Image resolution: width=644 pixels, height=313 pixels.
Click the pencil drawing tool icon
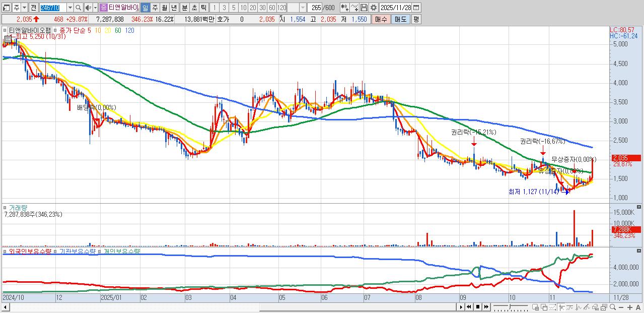[587, 307]
